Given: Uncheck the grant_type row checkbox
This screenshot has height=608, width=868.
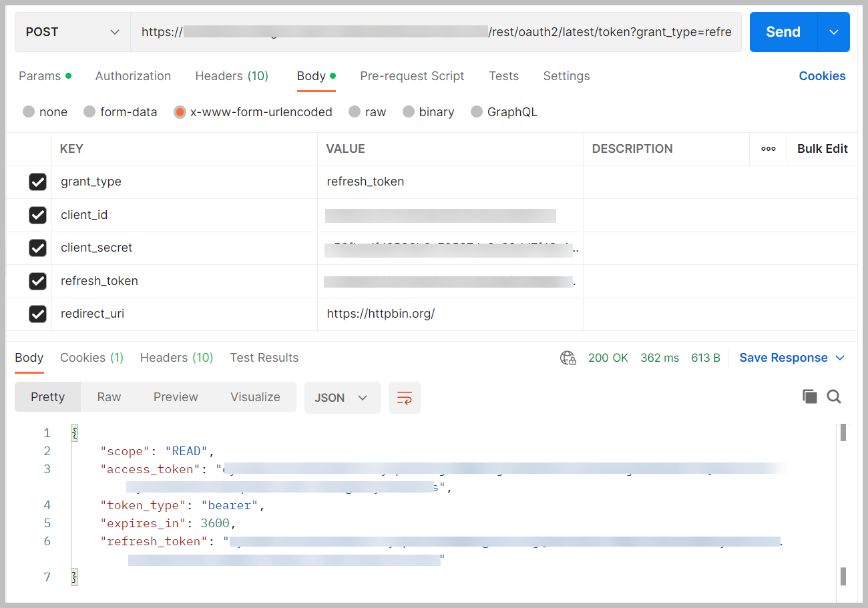Looking at the screenshot, I should click(x=37, y=182).
